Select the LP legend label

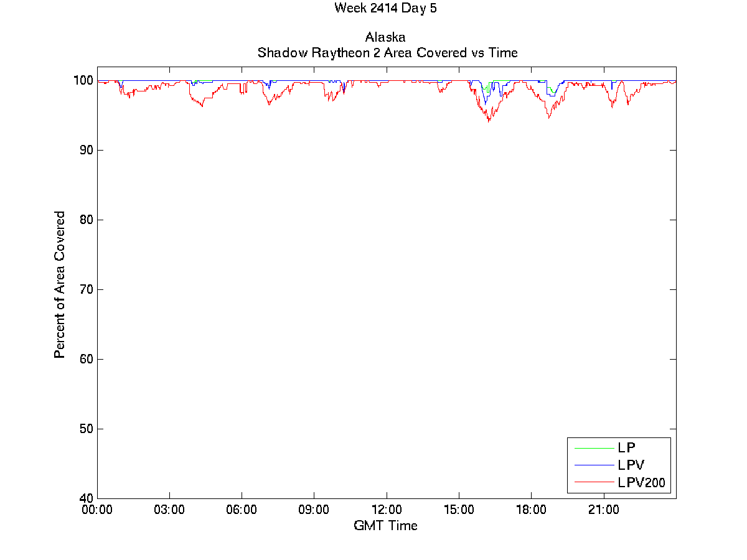[x=626, y=447]
